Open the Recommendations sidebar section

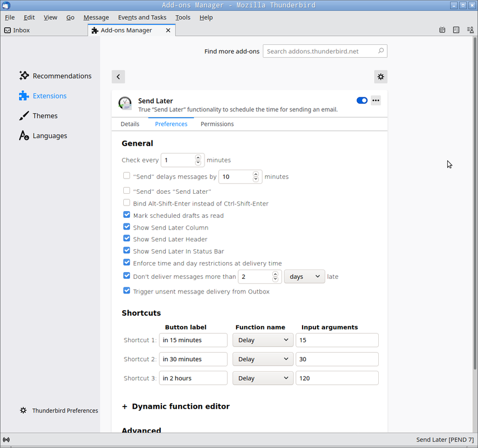tap(55, 76)
